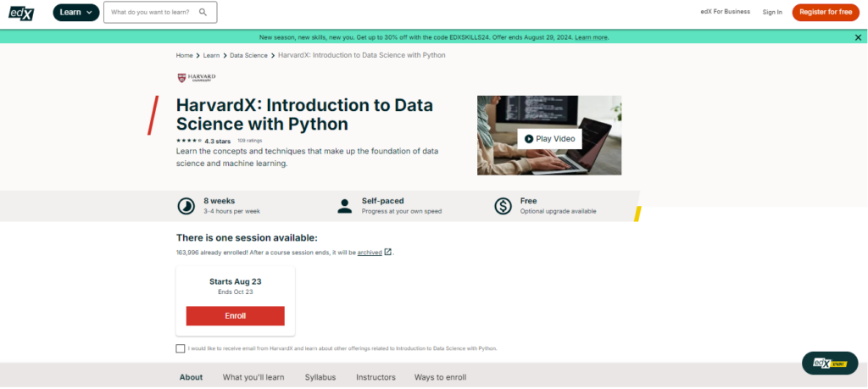Screen dimensions: 868x389
Task: Dismiss the promo banner with the X icon
Action: [858, 37]
